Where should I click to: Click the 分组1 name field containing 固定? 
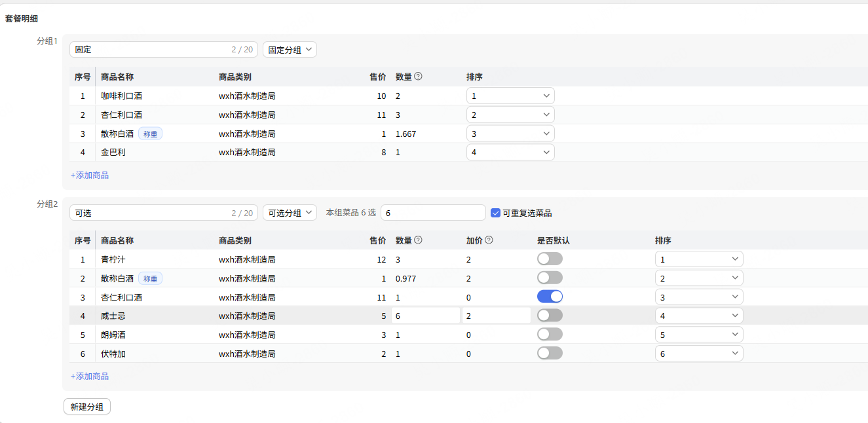(x=151, y=50)
